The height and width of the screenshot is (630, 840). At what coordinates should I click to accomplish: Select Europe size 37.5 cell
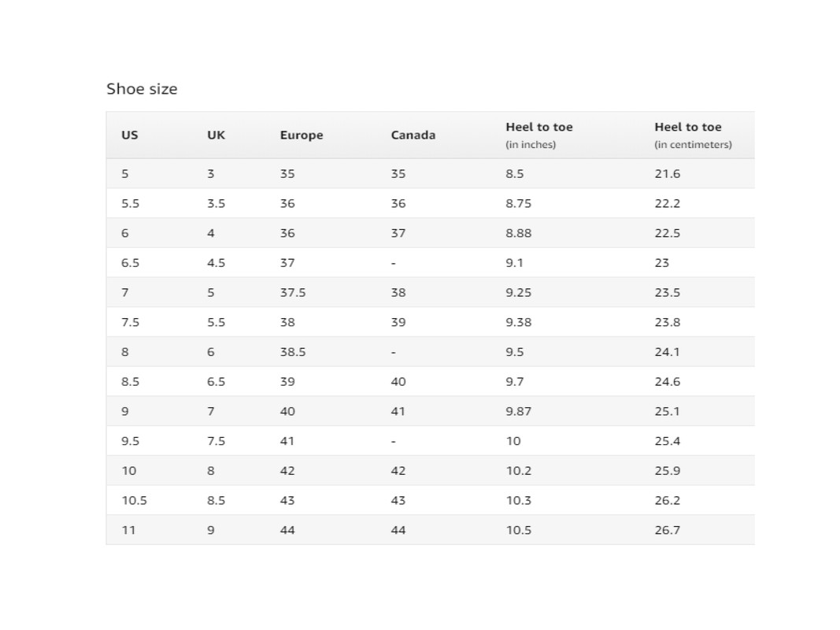pos(293,292)
